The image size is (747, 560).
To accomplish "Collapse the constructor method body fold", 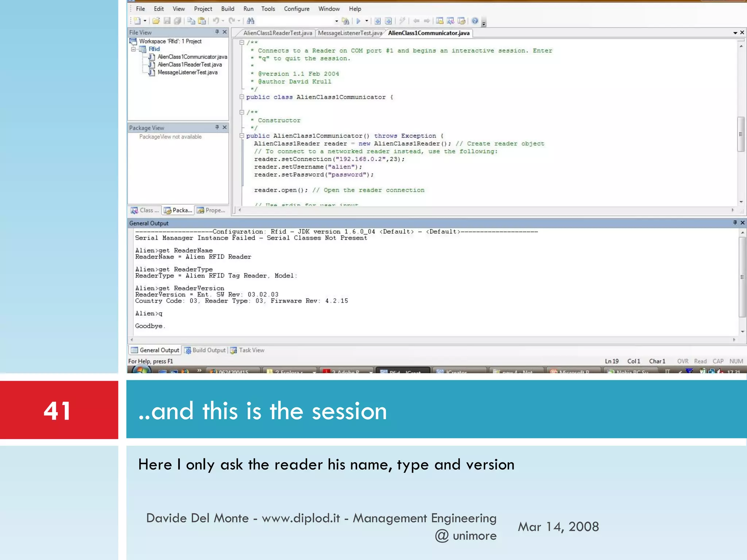I will (x=241, y=136).
